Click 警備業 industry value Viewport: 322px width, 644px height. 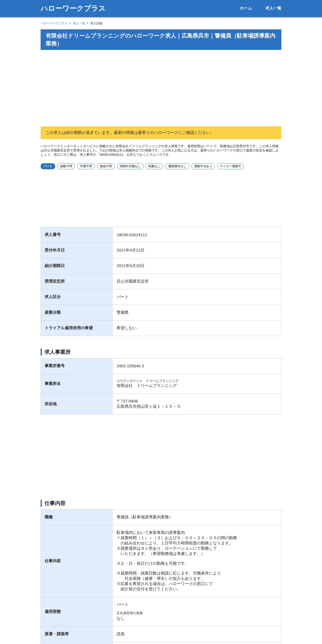(123, 312)
